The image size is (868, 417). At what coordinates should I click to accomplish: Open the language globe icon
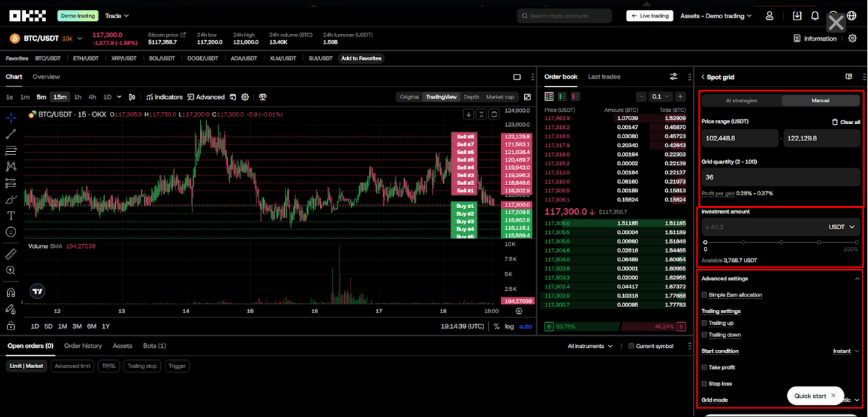click(852, 16)
